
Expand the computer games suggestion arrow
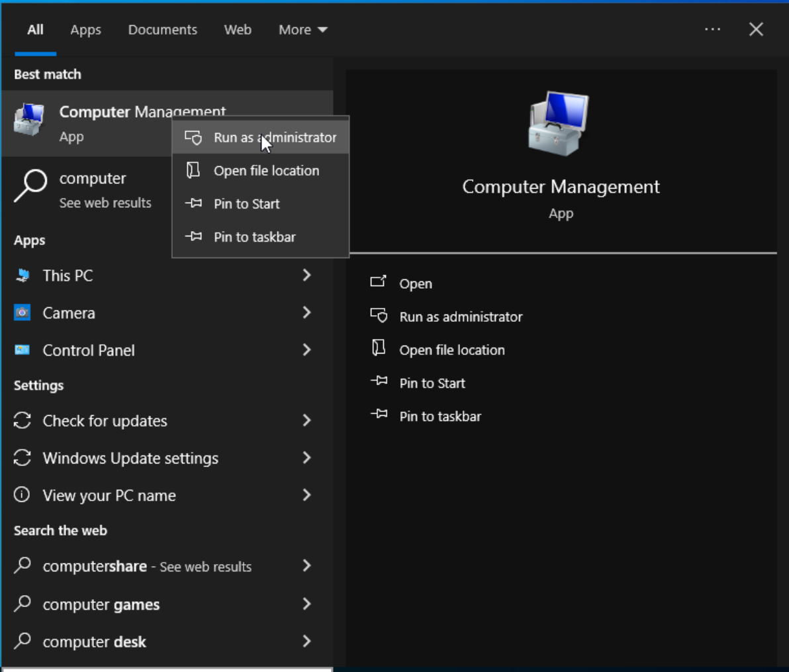click(306, 604)
